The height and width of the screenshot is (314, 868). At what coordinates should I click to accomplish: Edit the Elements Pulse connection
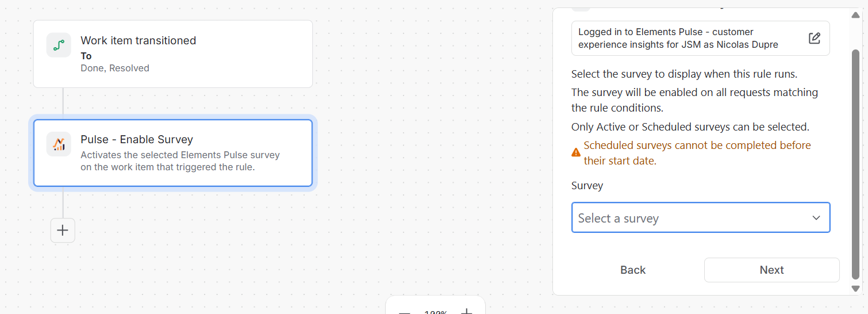click(x=815, y=39)
